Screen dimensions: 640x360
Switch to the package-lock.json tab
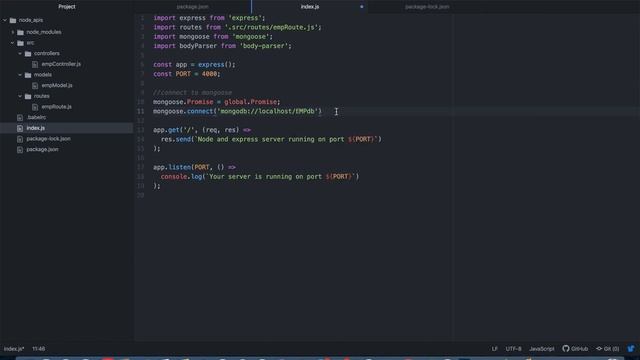[x=427, y=7]
